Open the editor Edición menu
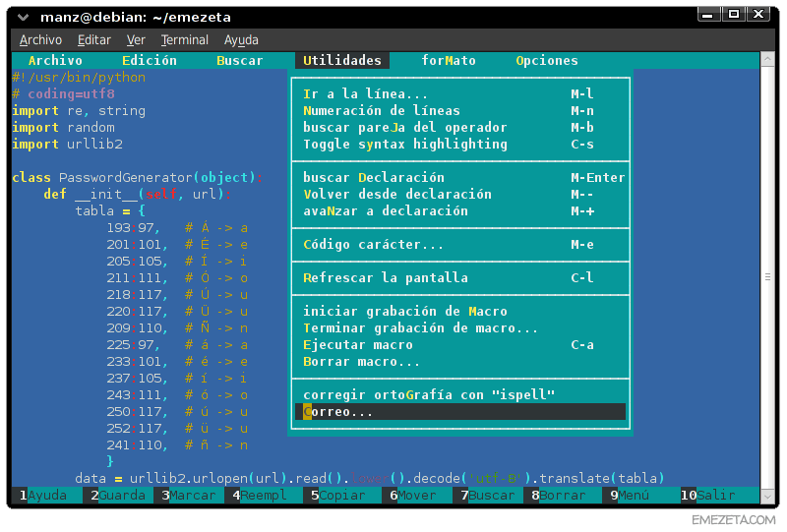Image resolution: width=787 pixels, height=532 pixels. click(x=150, y=61)
